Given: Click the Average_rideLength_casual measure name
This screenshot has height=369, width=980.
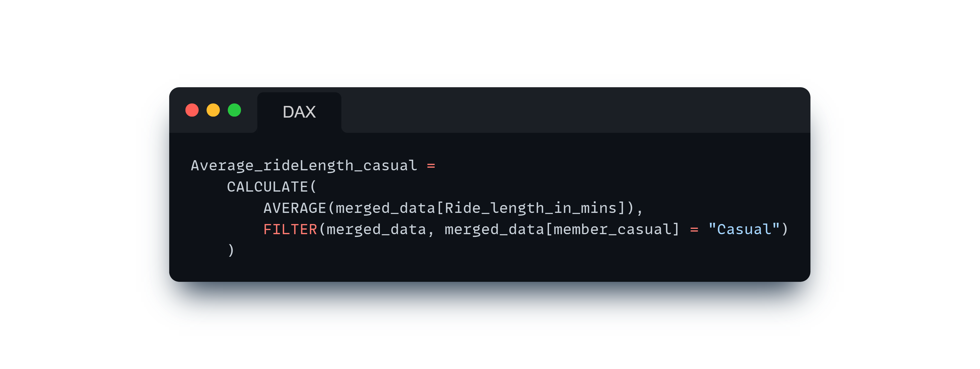Looking at the screenshot, I should coord(304,166).
